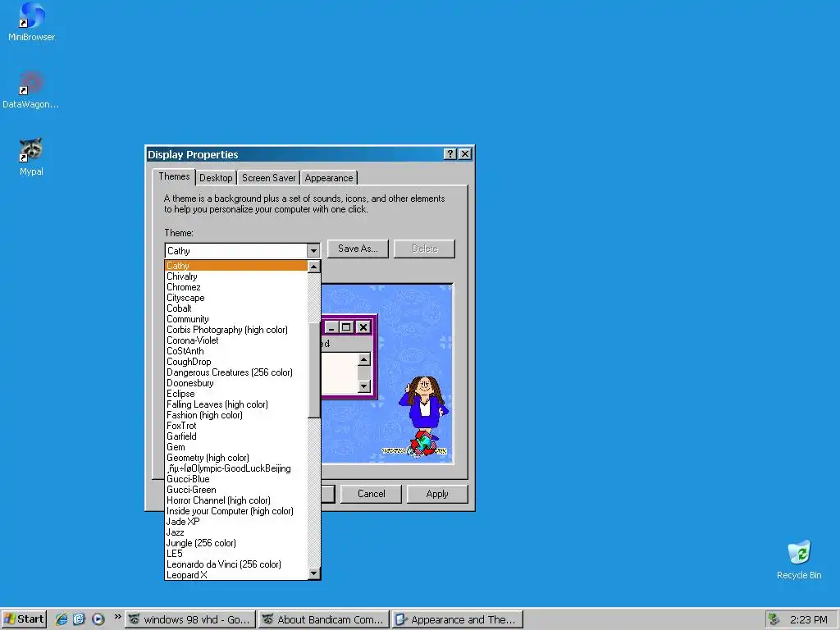Select Cathy in the theme list
Viewport: 840px width, 630px height.
[236, 266]
